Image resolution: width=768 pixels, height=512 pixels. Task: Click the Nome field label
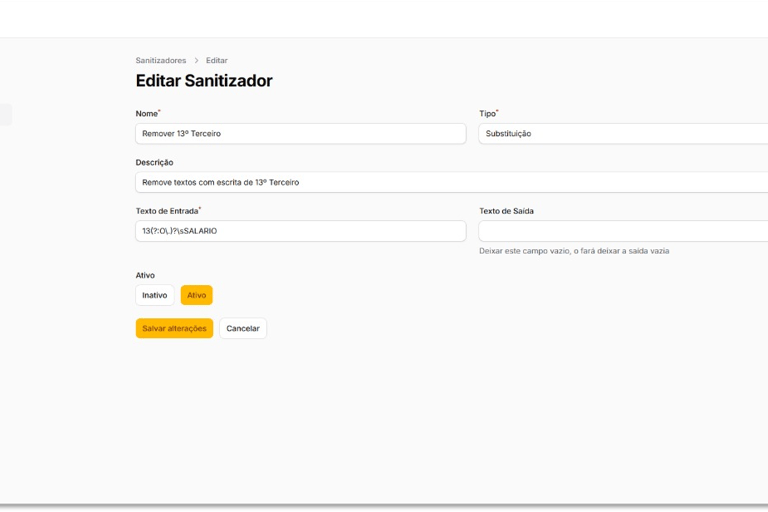point(147,113)
